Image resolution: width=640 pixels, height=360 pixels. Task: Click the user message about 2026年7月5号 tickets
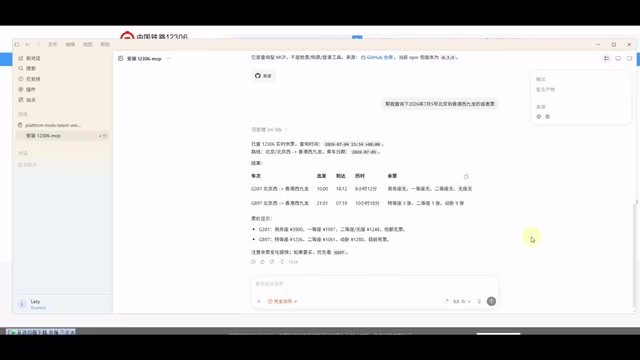coord(440,104)
